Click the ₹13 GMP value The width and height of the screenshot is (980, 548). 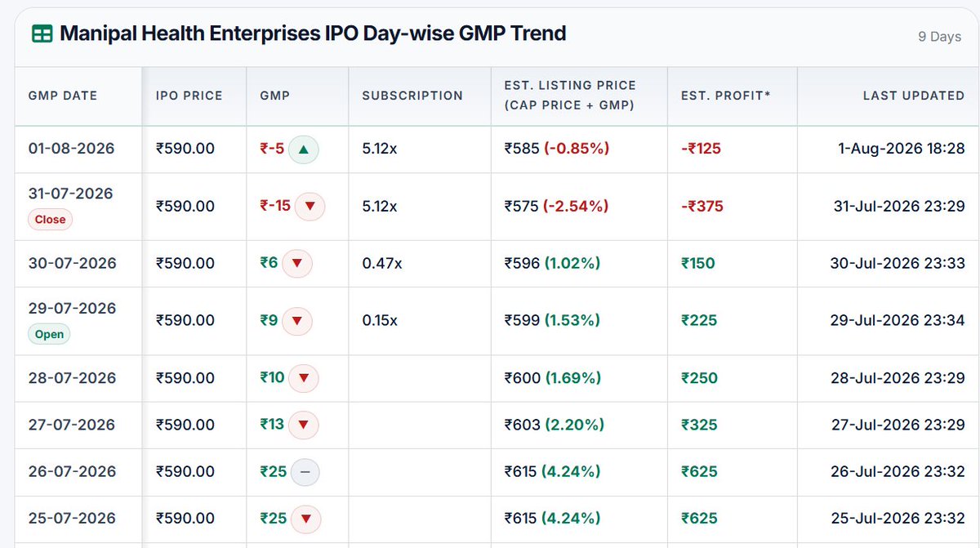272,425
